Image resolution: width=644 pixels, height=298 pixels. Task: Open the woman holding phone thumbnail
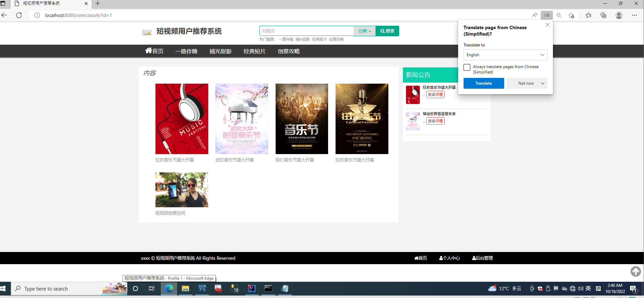pyautogui.click(x=182, y=190)
